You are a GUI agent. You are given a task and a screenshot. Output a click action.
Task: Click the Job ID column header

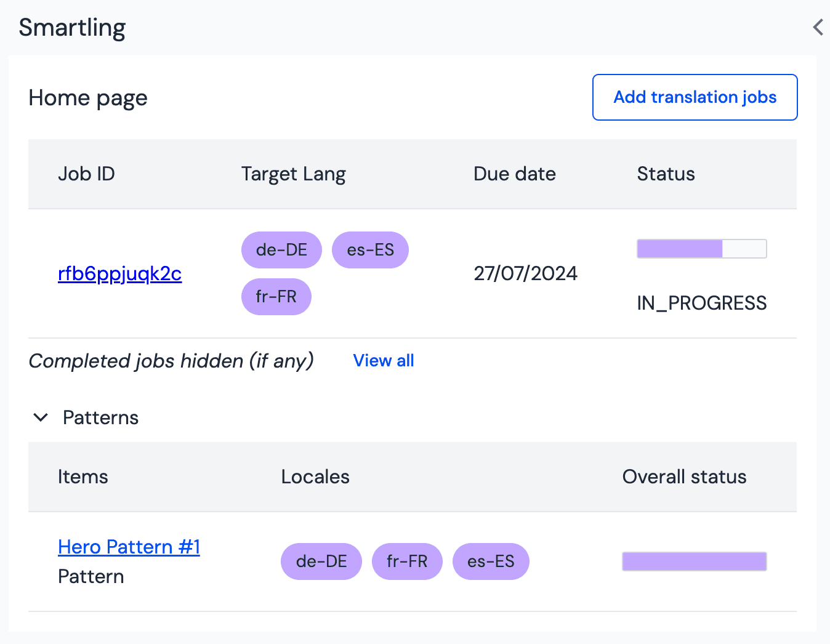(x=87, y=174)
